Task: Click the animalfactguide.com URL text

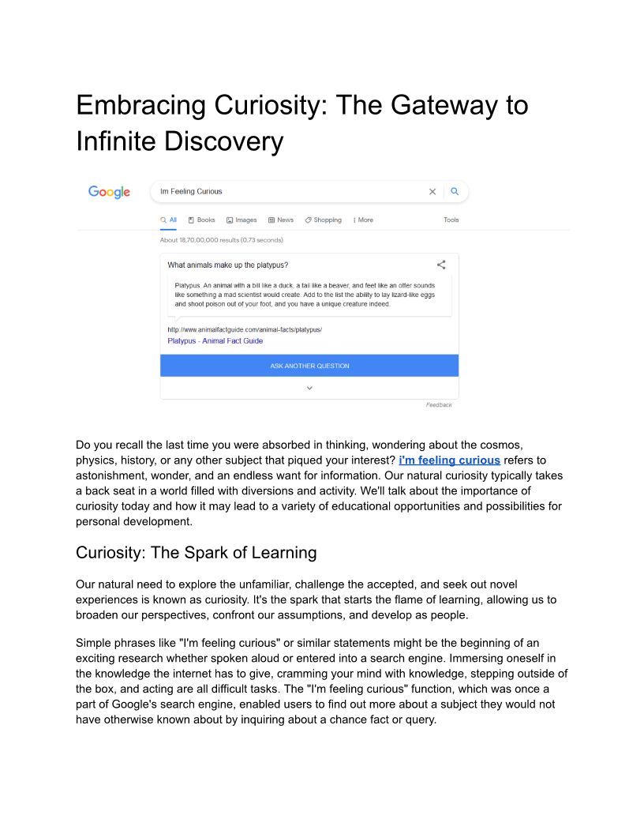Action: coord(245,329)
